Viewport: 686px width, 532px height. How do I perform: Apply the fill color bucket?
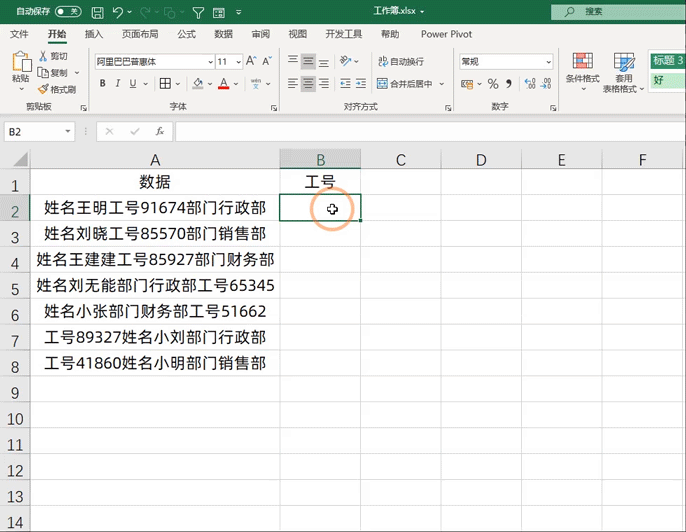[x=198, y=83]
